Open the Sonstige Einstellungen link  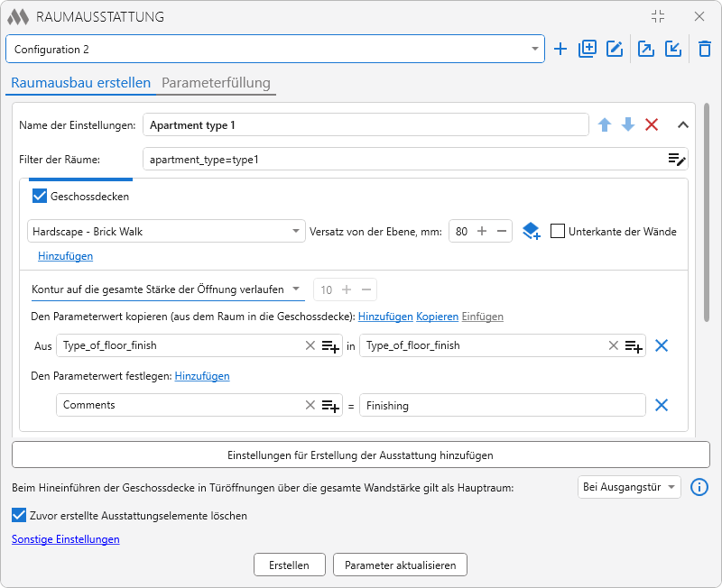pyautogui.click(x=65, y=539)
